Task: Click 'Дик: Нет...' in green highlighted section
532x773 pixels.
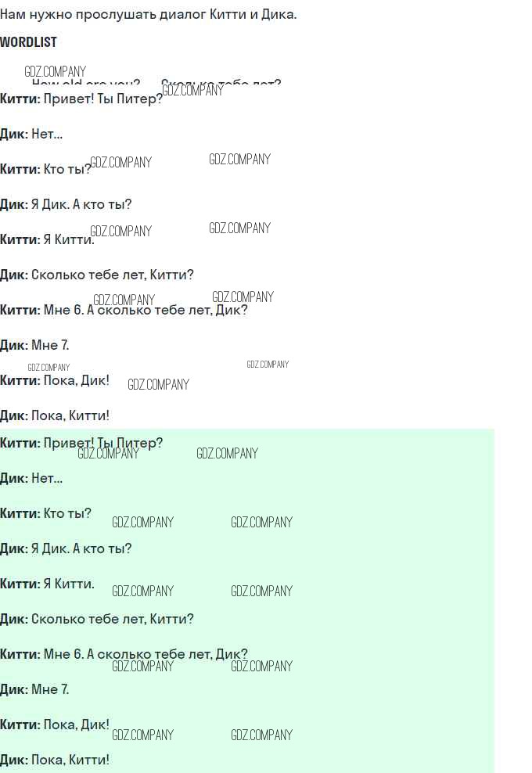Action: click(x=31, y=478)
